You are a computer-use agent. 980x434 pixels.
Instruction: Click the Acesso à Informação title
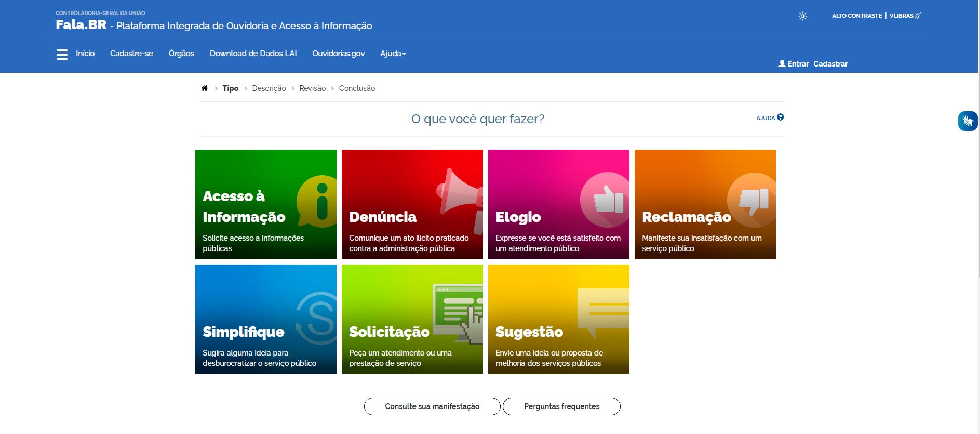(244, 206)
